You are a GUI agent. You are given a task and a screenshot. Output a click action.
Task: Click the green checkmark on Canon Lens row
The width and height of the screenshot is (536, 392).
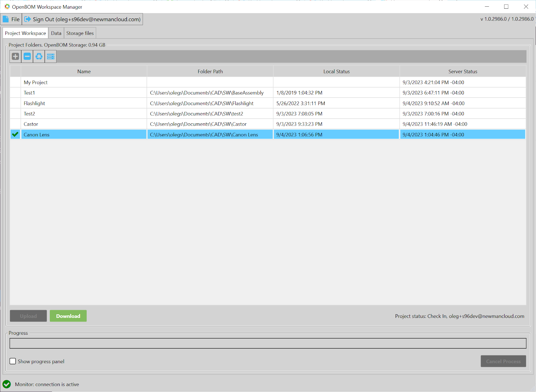pyautogui.click(x=15, y=134)
